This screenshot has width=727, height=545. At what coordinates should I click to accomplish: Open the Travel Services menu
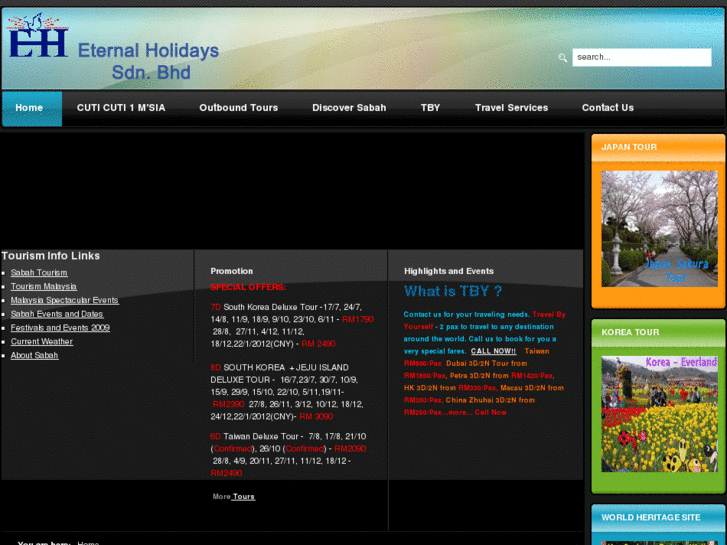[x=511, y=108]
